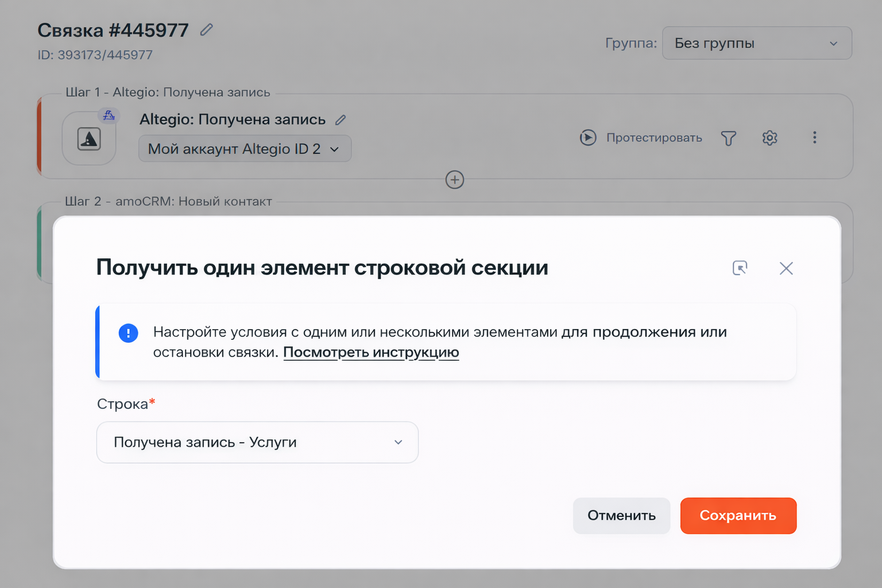Open the filter funnel for step 1
This screenshot has width=882, height=588.
[x=728, y=138]
